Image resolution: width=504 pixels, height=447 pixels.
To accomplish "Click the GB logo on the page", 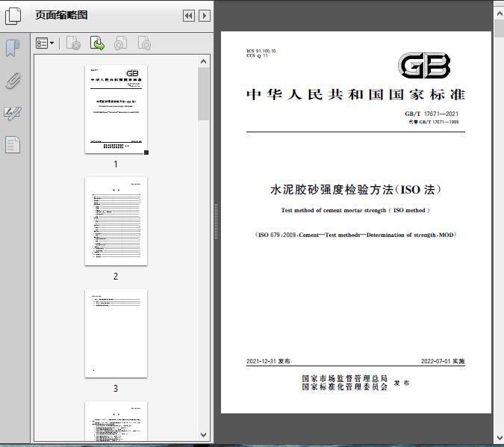I will pyautogui.click(x=423, y=66).
